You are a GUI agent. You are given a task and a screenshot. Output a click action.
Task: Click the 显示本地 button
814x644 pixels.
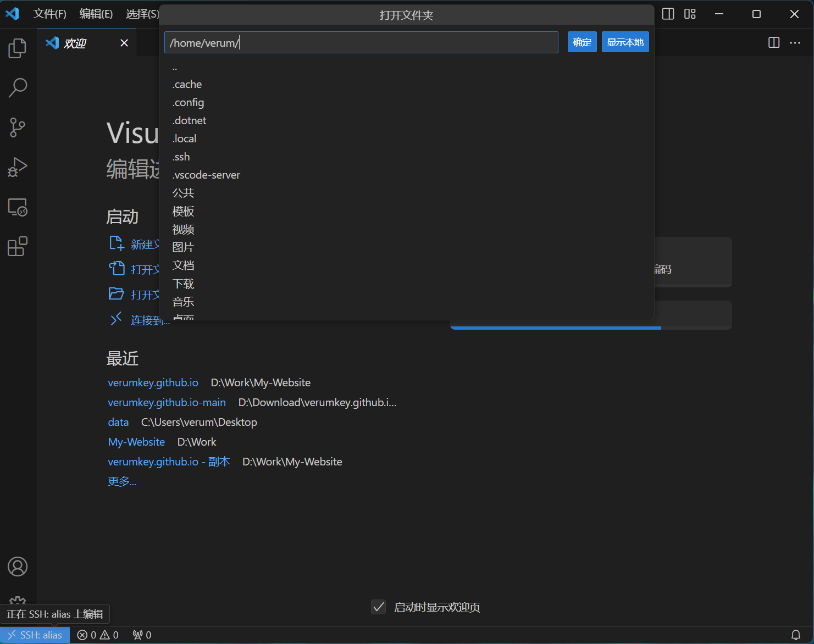click(625, 42)
